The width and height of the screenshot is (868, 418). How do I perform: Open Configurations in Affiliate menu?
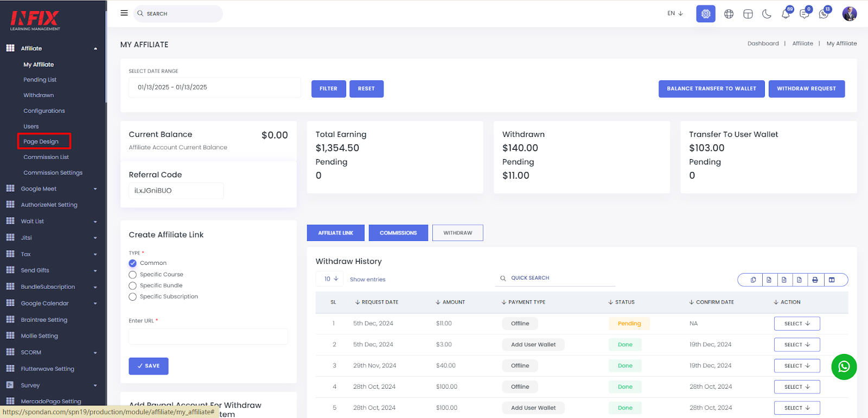(44, 111)
